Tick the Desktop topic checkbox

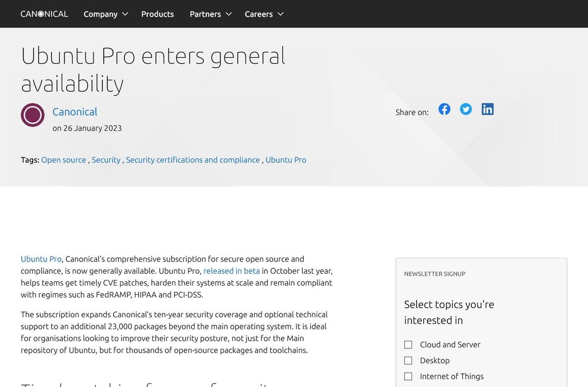click(x=408, y=361)
